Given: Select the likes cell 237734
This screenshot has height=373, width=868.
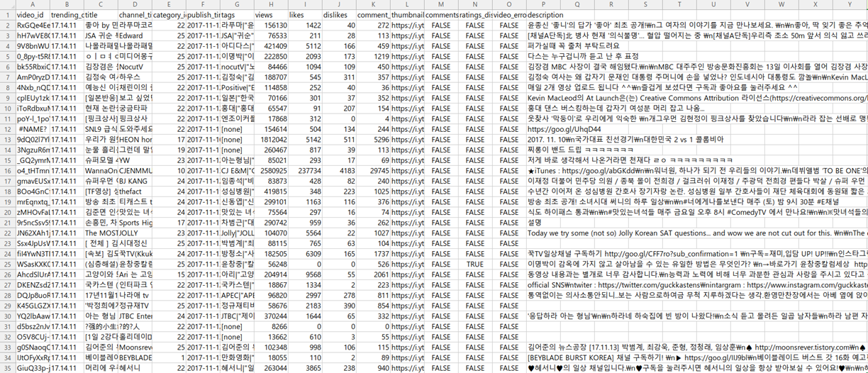Looking at the screenshot, I should point(306,170).
